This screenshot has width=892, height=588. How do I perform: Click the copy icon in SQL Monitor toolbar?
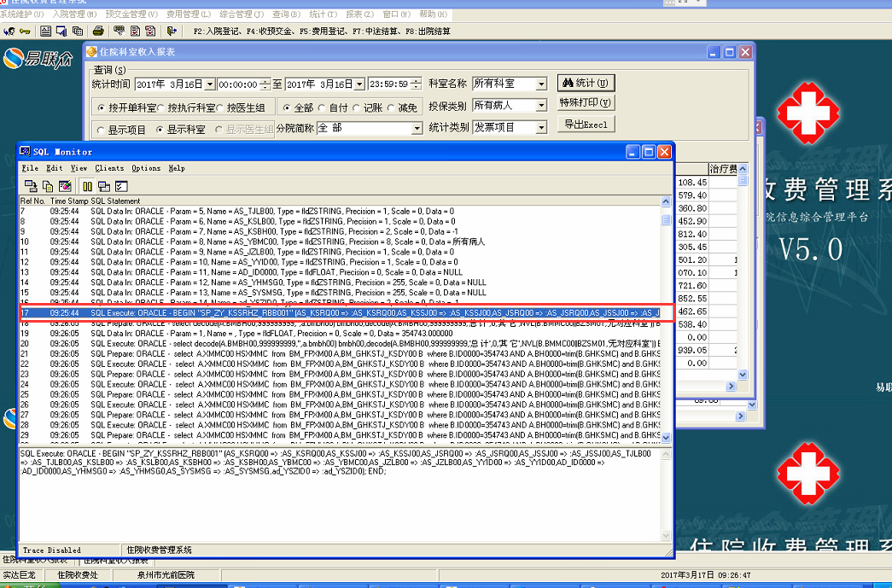click(x=48, y=186)
